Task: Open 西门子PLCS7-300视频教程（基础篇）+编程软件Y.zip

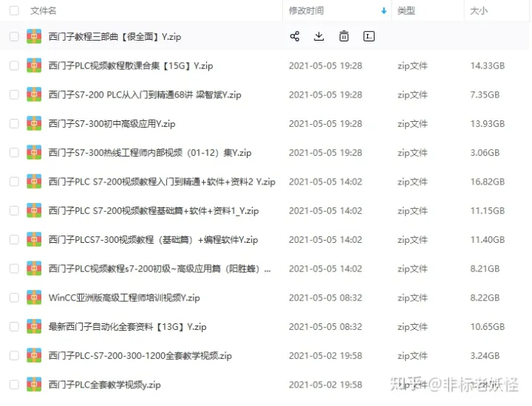Action: [154, 240]
